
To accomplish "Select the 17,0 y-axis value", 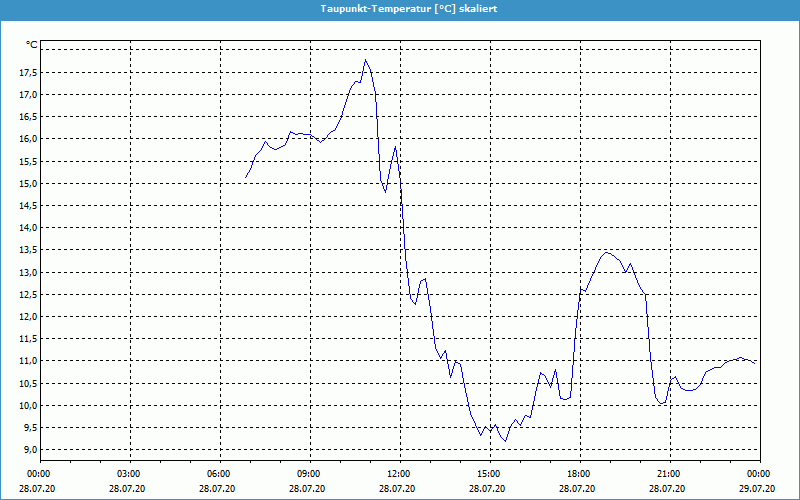I will [28, 94].
